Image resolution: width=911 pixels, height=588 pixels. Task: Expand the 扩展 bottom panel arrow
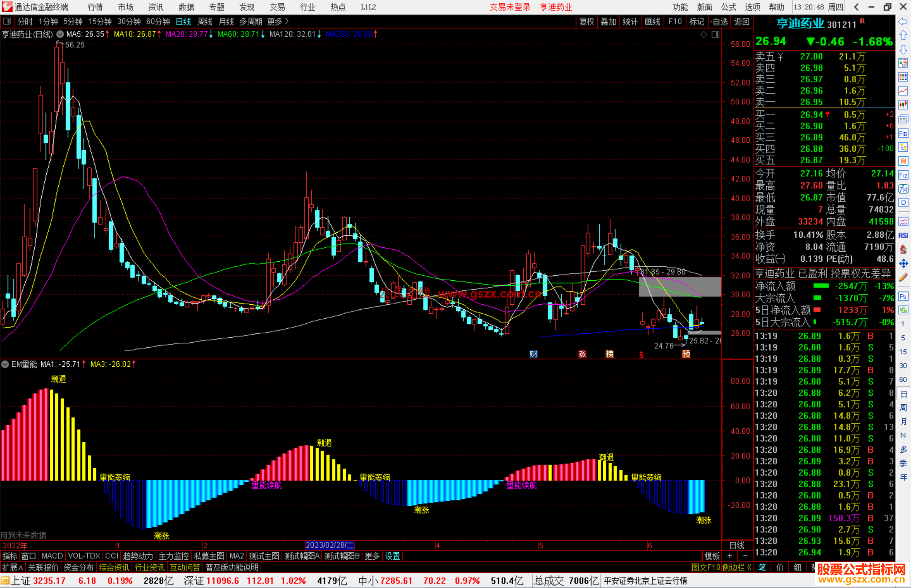(x=13, y=567)
